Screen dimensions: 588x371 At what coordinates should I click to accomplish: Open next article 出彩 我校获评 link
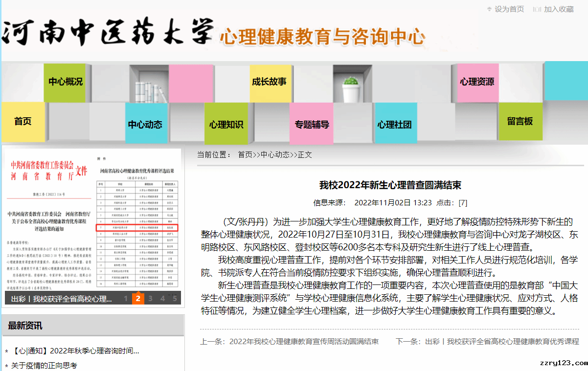pyautogui.click(x=501, y=342)
